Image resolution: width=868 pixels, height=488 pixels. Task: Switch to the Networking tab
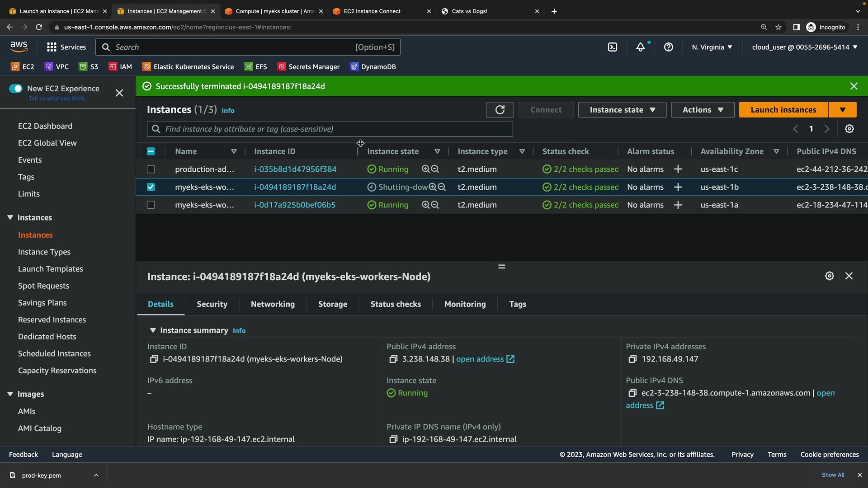(x=273, y=304)
